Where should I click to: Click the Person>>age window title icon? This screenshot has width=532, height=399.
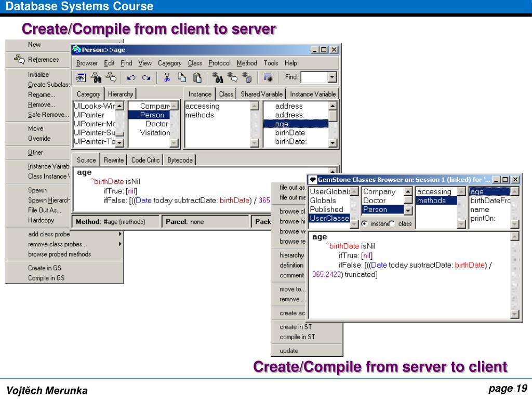77,49
